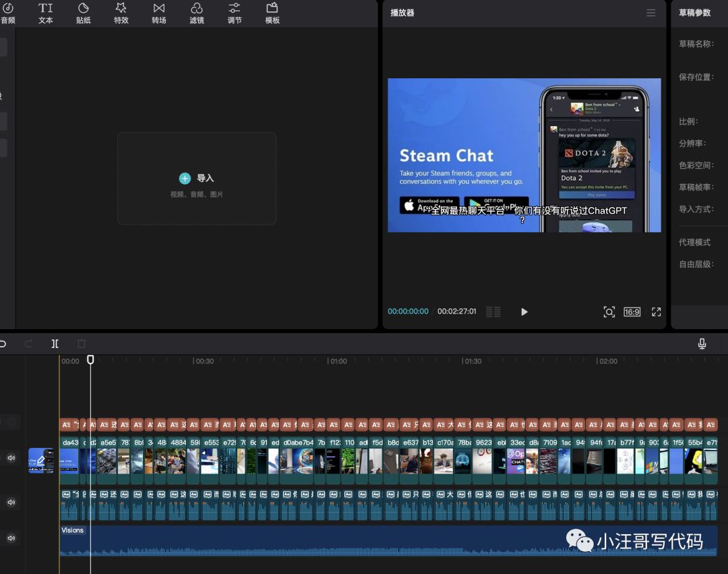Click the 导入 import media button
The width and height of the screenshot is (728, 574).
click(x=197, y=179)
